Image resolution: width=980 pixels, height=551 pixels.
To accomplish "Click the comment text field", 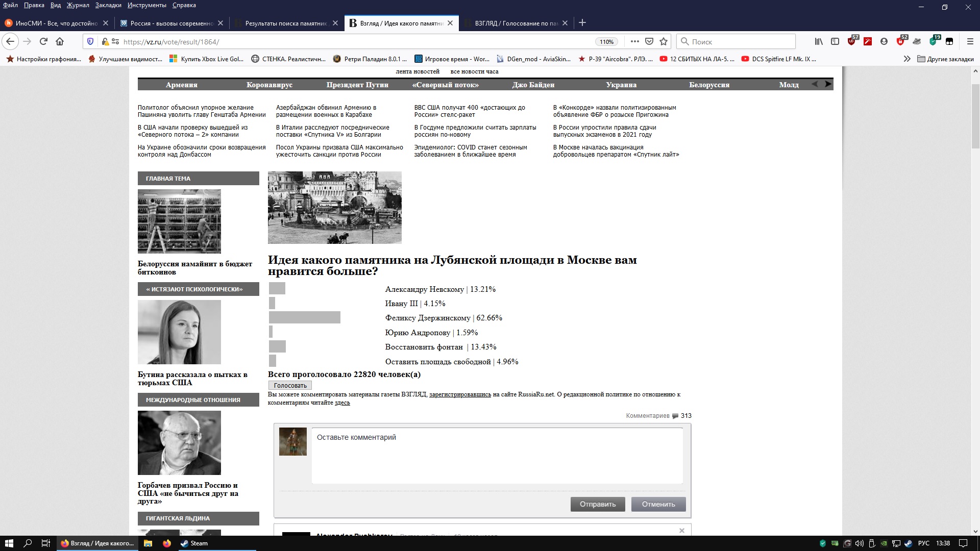I will pyautogui.click(x=497, y=456).
